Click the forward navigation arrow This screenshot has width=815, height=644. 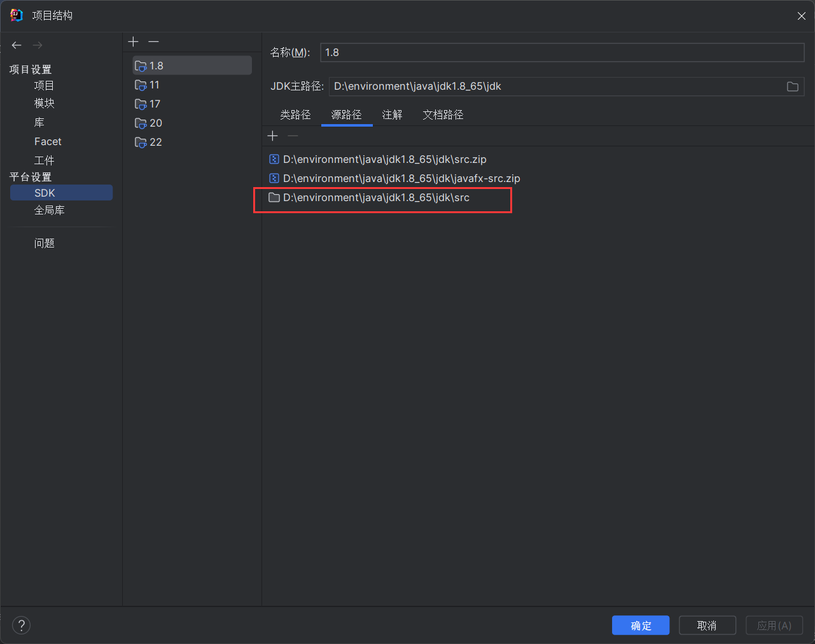[38, 45]
